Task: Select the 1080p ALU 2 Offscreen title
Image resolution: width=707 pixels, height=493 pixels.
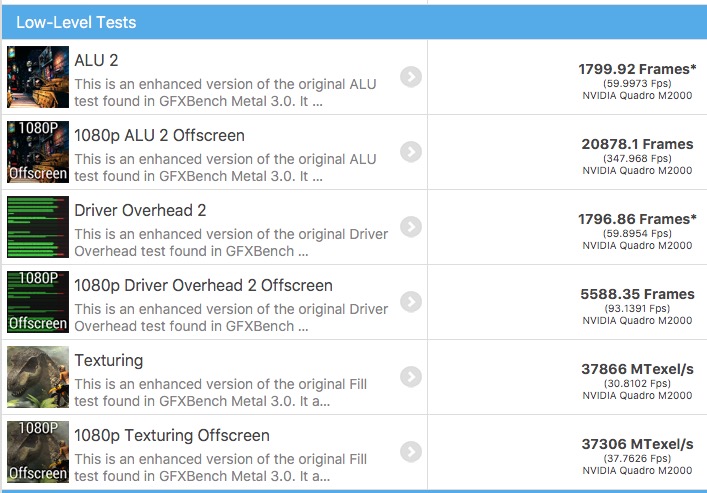Action: coord(159,136)
